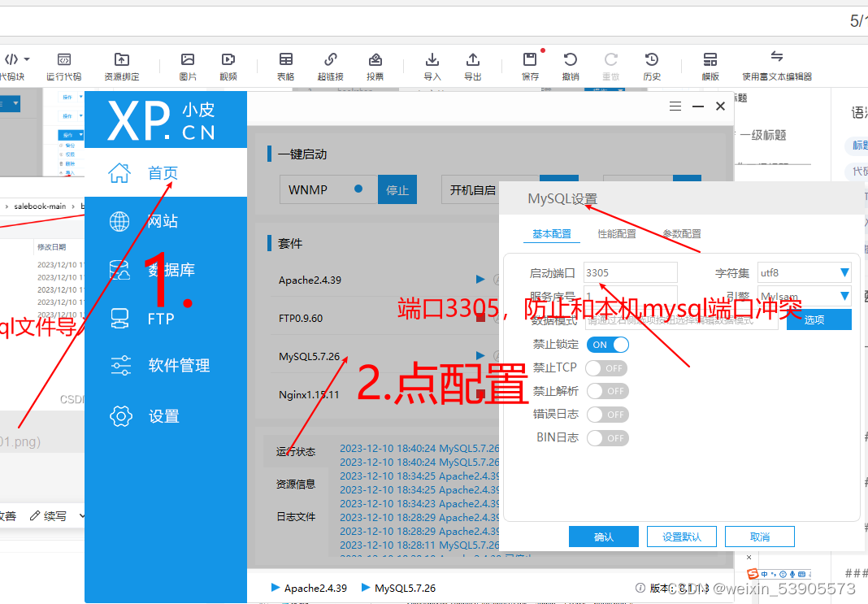Insert an image via the picture icon
The height and width of the screenshot is (604, 868).
pos(188,59)
